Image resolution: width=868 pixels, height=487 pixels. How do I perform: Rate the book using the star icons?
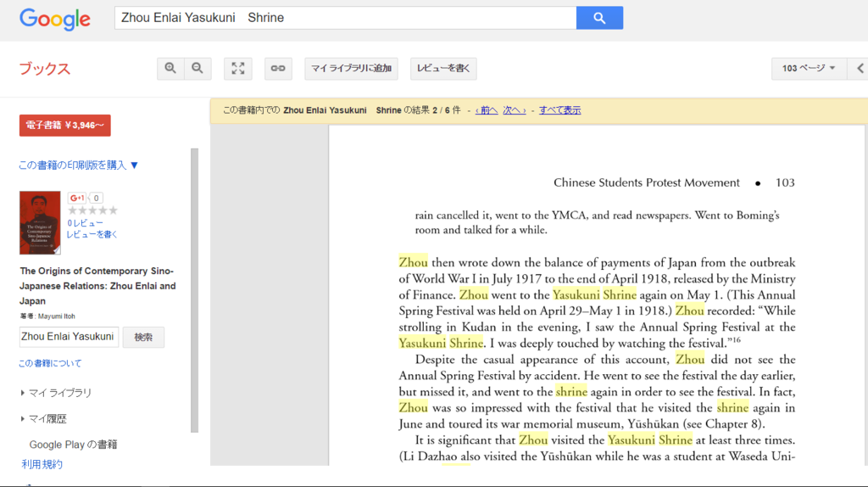(92, 210)
